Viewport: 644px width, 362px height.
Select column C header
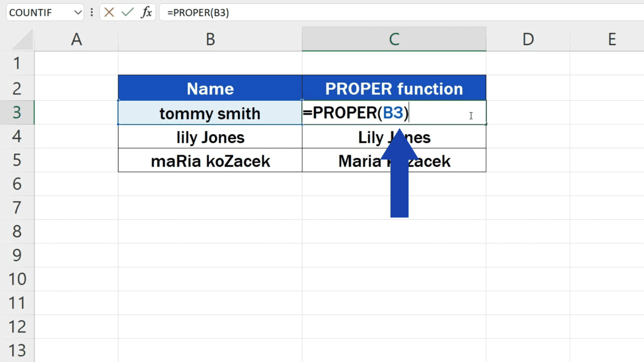pyautogui.click(x=394, y=39)
